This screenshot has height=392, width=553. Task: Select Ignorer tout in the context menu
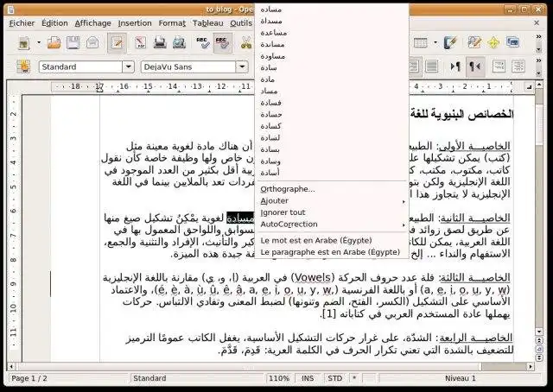click(x=332, y=212)
